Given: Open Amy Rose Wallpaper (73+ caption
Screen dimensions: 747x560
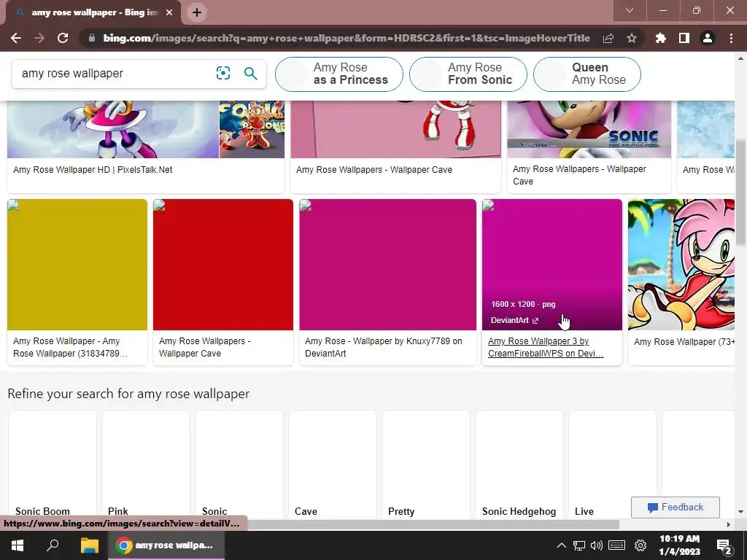Looking at the screenshot, I should tap(684, 341).
